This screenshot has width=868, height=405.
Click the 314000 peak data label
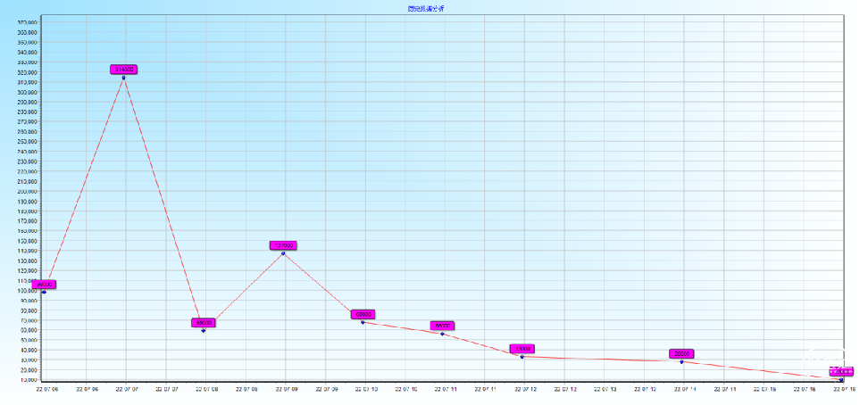(x=123, y=69)
